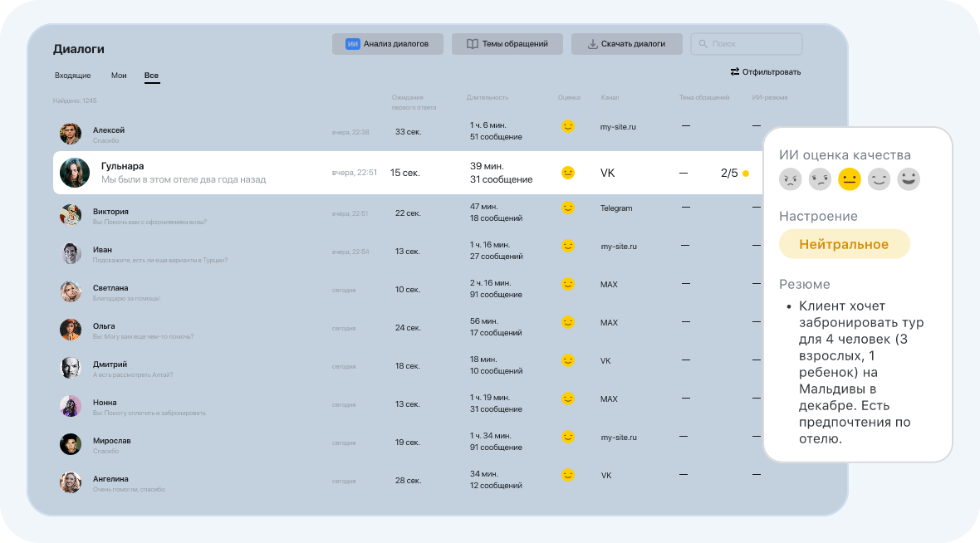980x543 pixels.
Task: Click the download icon on Скачать диалоги
Action: 592,44
